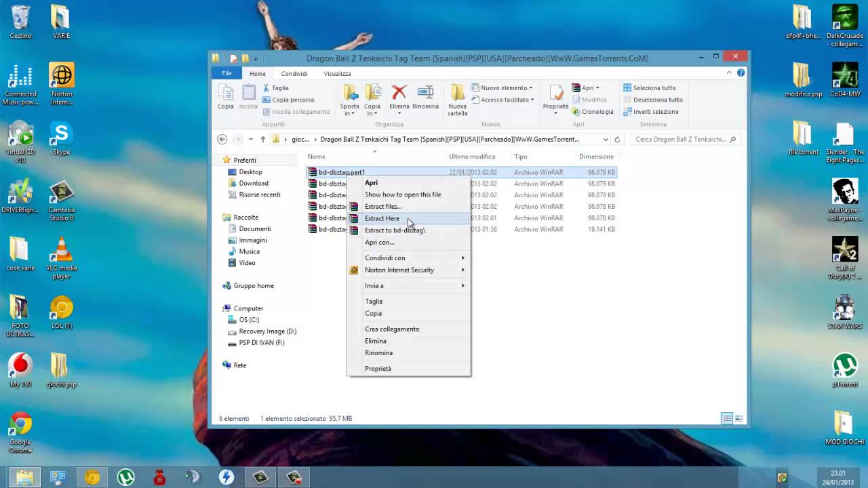Click the File Explorer taskbar icon
The image size is (868, 488).
(24, 477)
